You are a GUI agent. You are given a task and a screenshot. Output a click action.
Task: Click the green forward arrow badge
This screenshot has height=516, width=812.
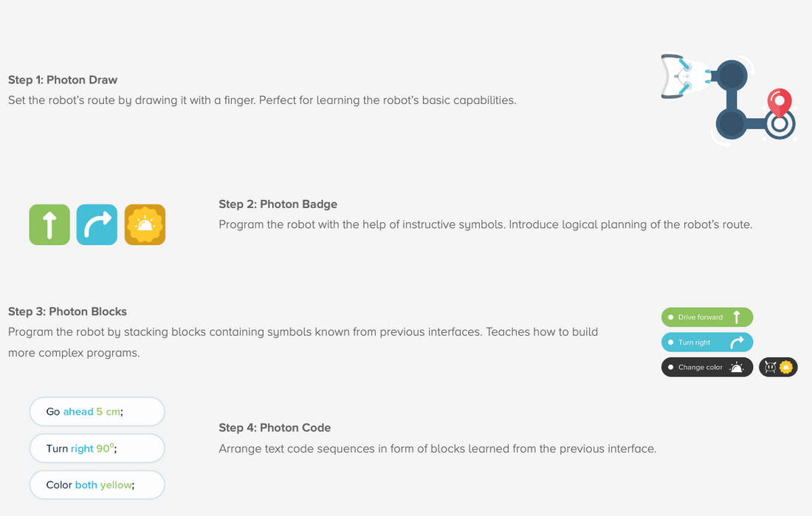pos(49,224)
